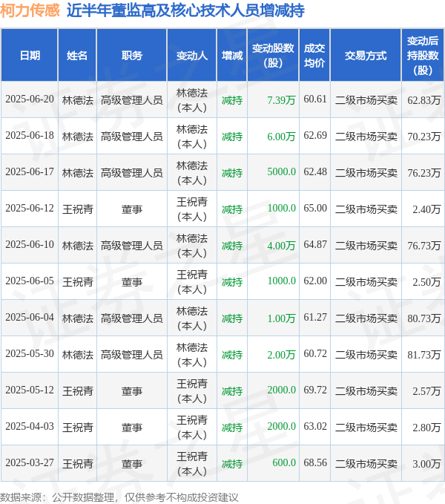Click the 600.0 share change value
The width and height of the screenshot is (445, 504).
[x=284, y=462]
